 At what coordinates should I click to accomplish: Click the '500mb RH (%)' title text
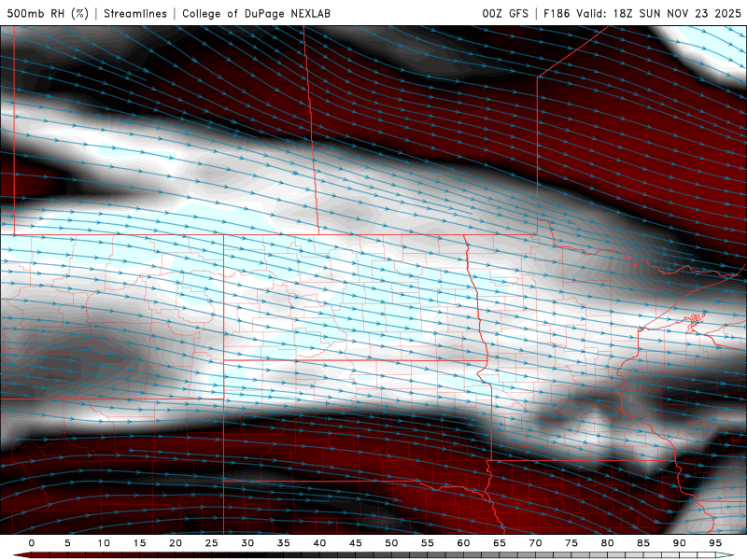[x=48, y=13]
